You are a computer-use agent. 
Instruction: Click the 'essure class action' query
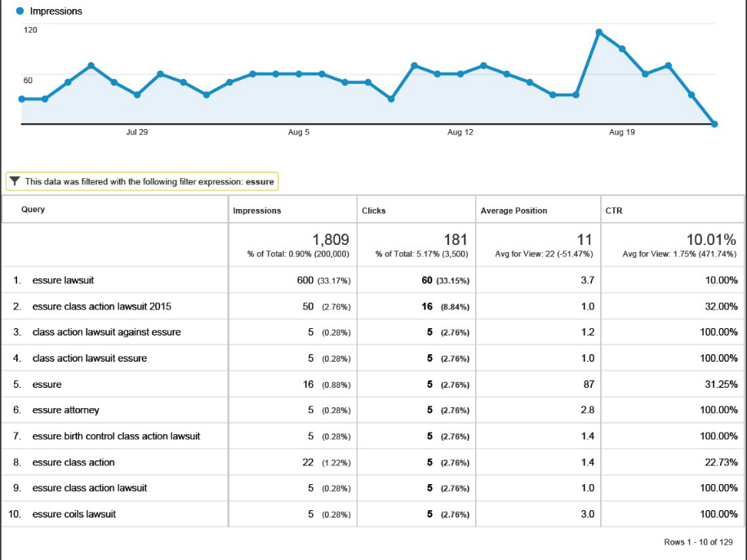coord(73,462)
